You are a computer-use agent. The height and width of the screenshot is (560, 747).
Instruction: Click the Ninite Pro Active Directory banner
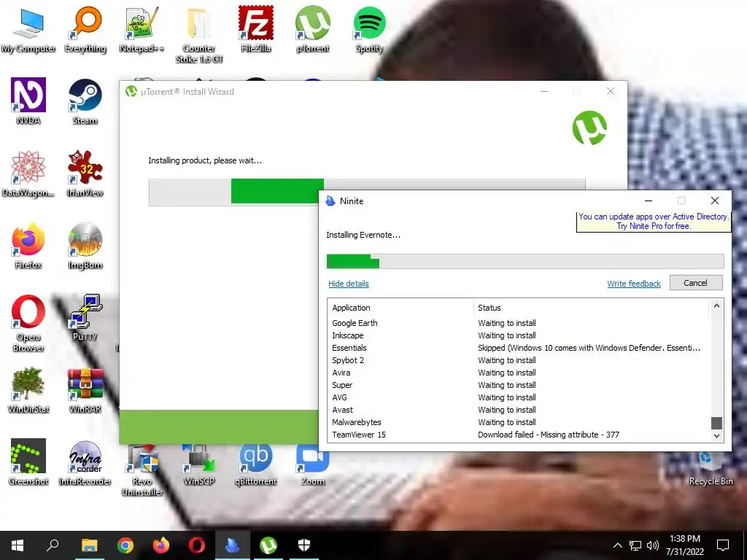(x=654, y=222)
